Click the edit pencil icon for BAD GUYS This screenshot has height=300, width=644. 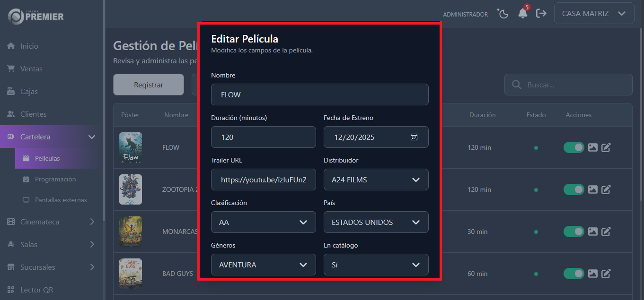click(606, 273)
